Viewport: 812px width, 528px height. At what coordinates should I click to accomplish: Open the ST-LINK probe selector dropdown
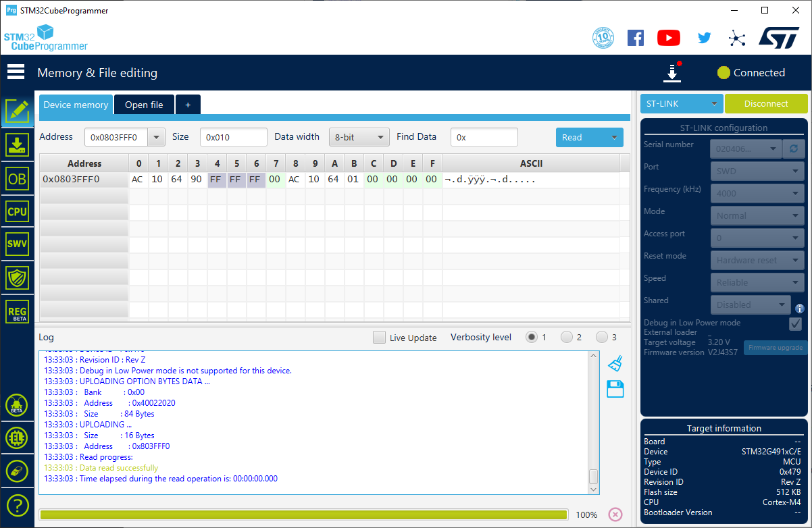click(681, 103)
